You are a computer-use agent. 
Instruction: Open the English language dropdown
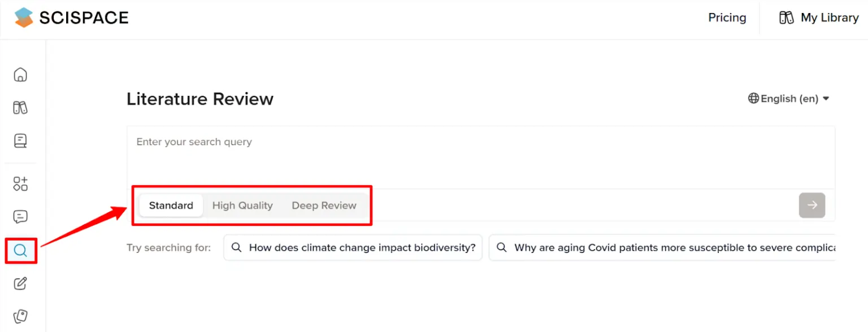[788, 98]
